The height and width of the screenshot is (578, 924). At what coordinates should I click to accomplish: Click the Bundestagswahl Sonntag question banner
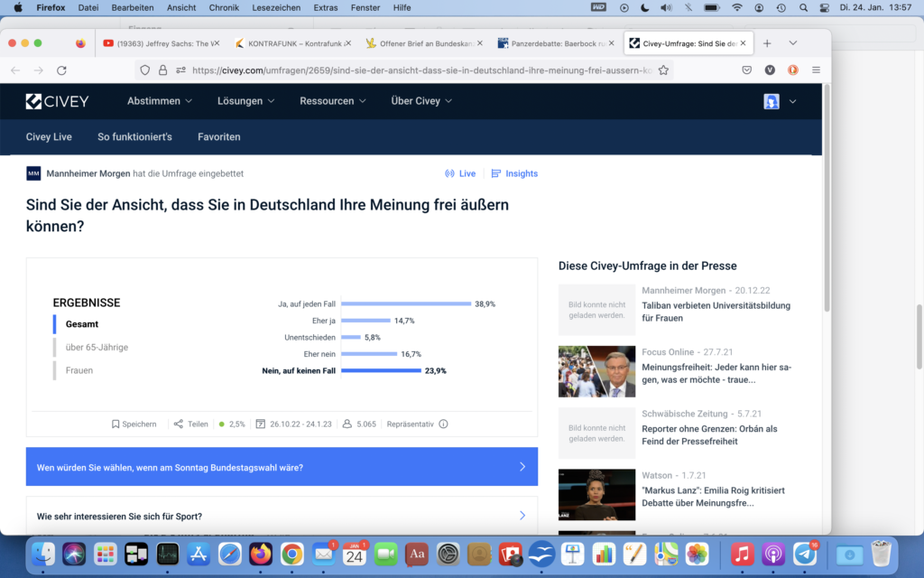[x=282, y=467]
